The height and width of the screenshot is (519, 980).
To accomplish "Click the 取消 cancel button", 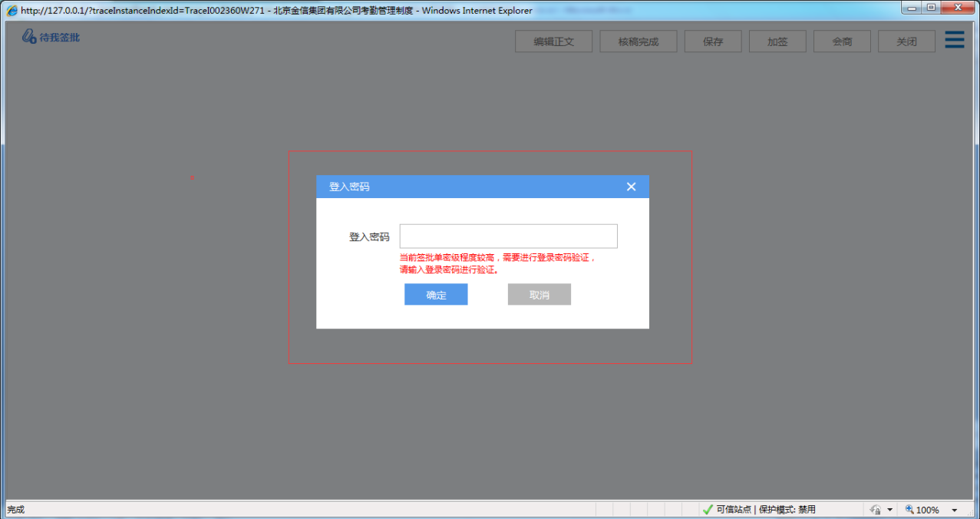I will tap(539, 294).
